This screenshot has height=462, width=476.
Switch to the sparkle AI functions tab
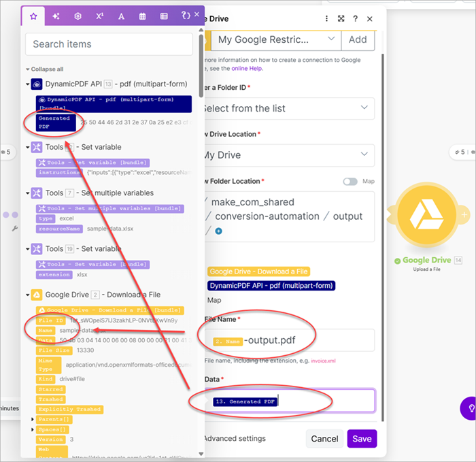(x=56, y=16)
